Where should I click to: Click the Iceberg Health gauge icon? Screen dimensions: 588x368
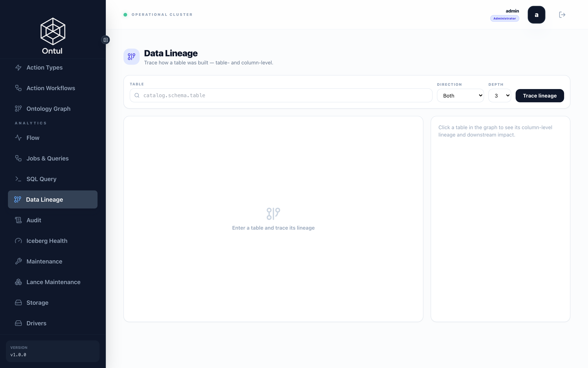tap(18, 241)
